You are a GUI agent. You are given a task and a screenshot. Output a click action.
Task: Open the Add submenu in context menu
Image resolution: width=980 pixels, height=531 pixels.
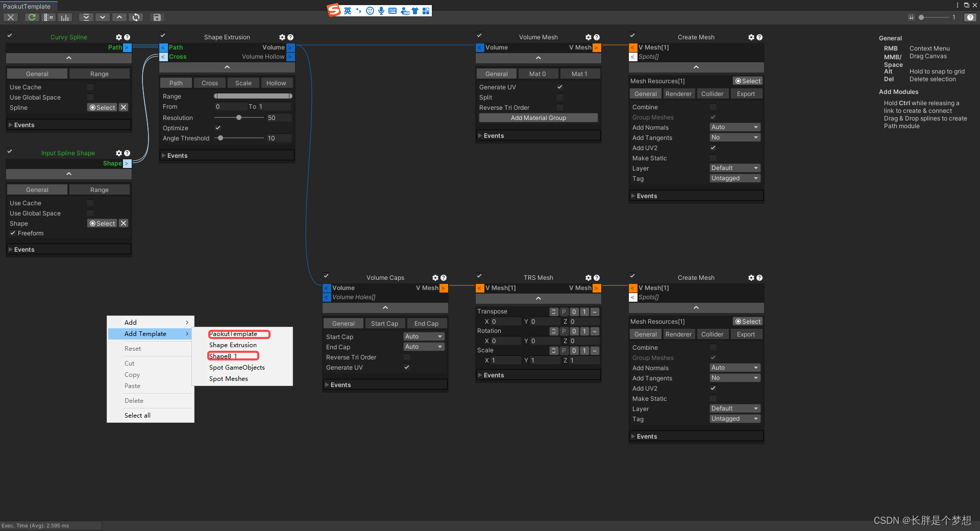tap(151, 322)
